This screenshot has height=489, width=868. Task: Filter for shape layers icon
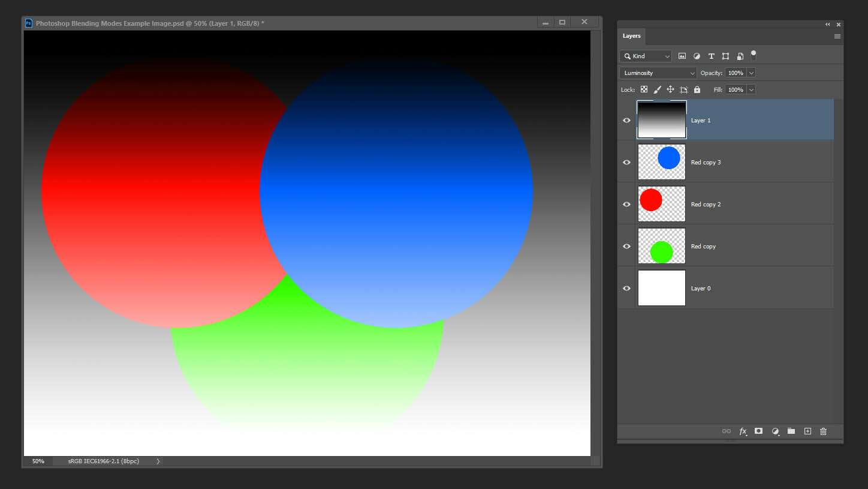tap(725, 56)
